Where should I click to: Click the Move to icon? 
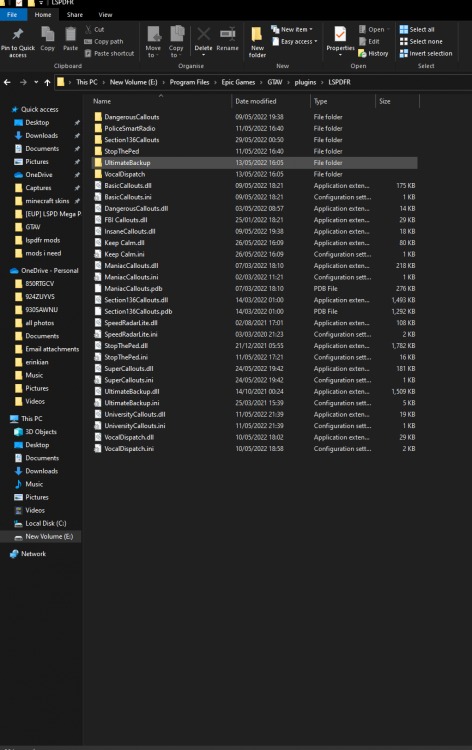[x=154, y=34]
